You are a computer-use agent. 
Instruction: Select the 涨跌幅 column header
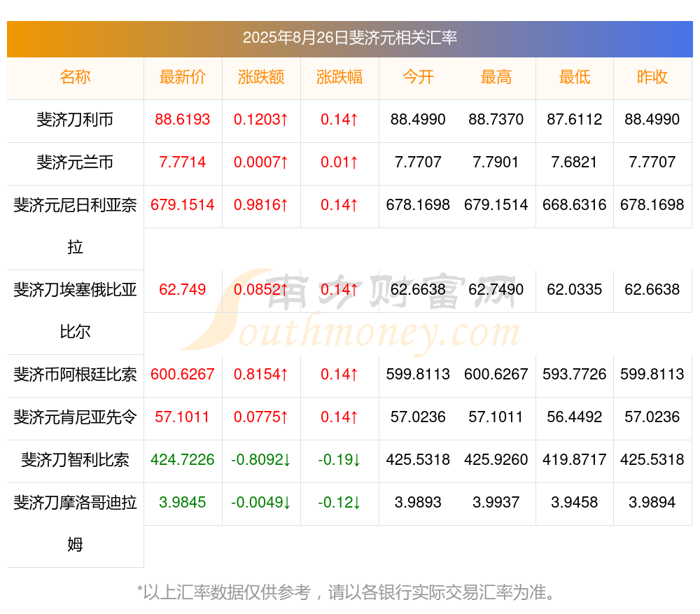tap(339, 77)
